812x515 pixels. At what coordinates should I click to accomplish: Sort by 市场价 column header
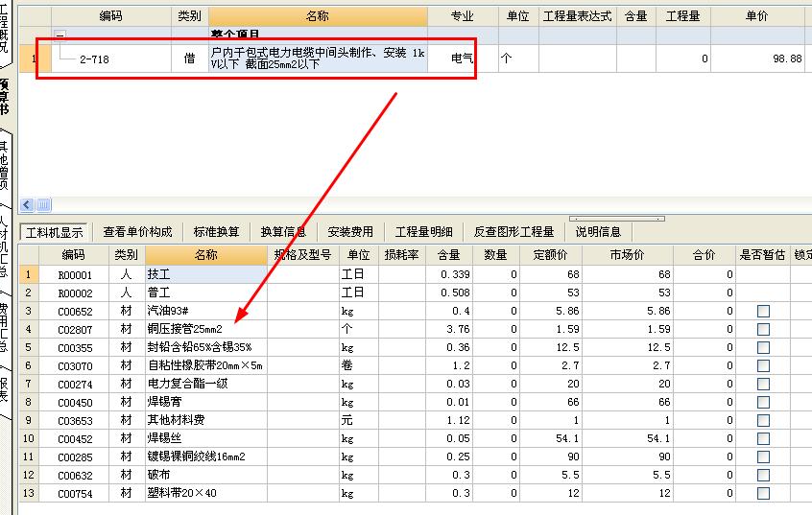pos(627,255)
